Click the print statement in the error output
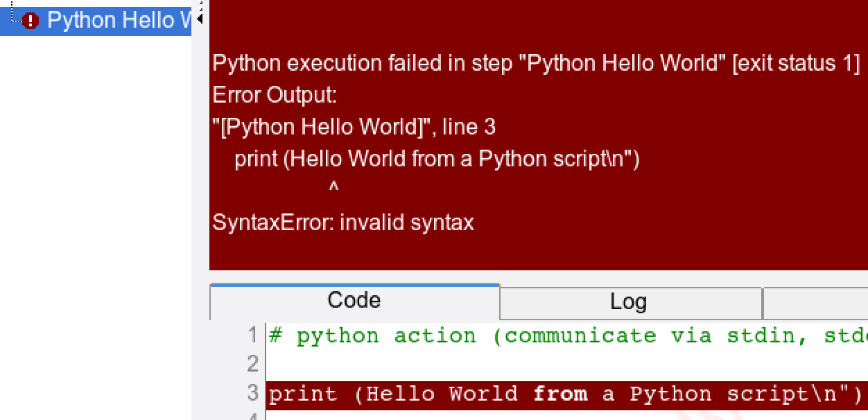 tap(437, 159)
